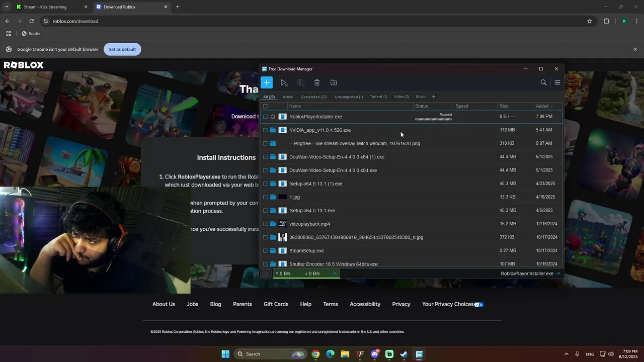Start all downloads in Free Download Manager
Image resolution: width=644 pixels, height=362 pixels.
click(284, 82)
